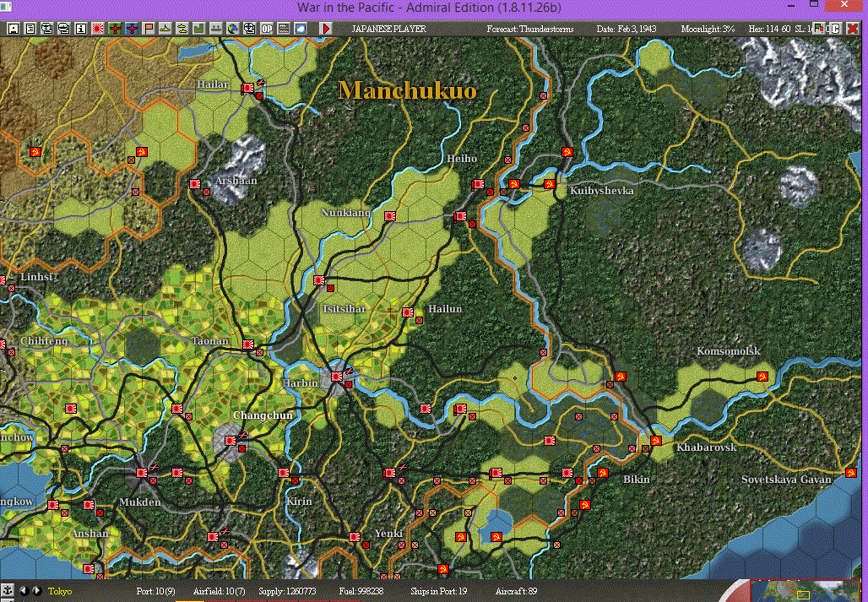Click the 'Anshan' map label
Screen dimensions: 868x602
[x=90, y=534]
